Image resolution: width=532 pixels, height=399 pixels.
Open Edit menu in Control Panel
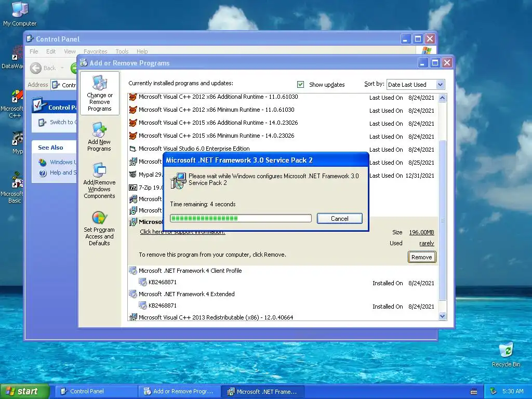51,51
